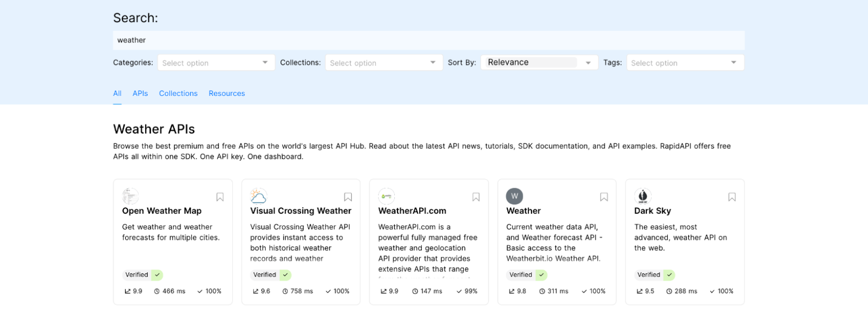The height and width of the screenshot is (312, 868).
Task: Bookmark the Dark Sky API
Action: pyautogui.click(x=732, y=197)
